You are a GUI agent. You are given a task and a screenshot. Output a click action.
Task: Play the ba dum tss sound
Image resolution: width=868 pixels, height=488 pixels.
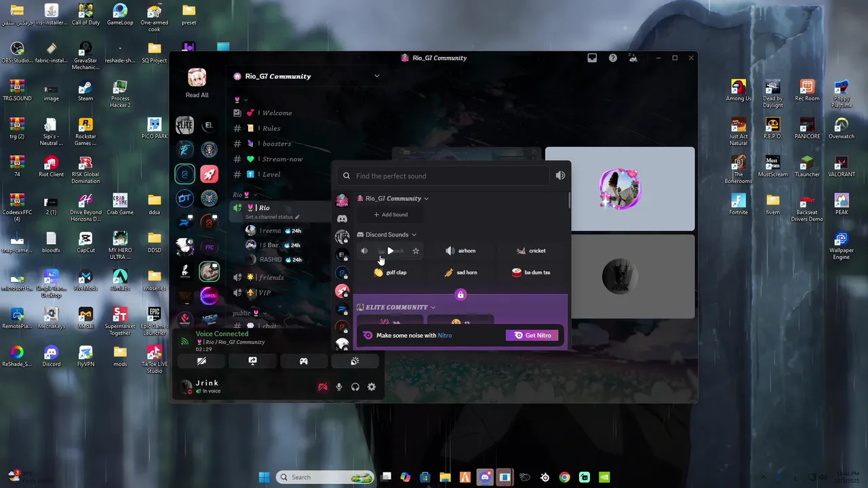(x=531, y=272)
